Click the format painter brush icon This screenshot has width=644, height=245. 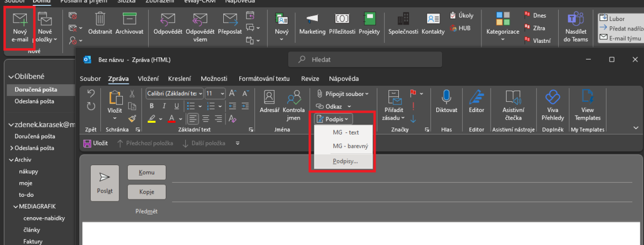(132, 118)
